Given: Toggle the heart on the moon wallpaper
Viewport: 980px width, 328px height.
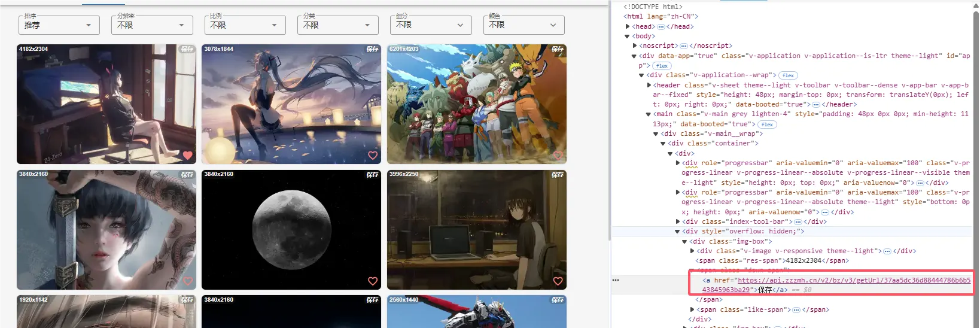Looking at the screenshot, I should click(x=373, y=281).
